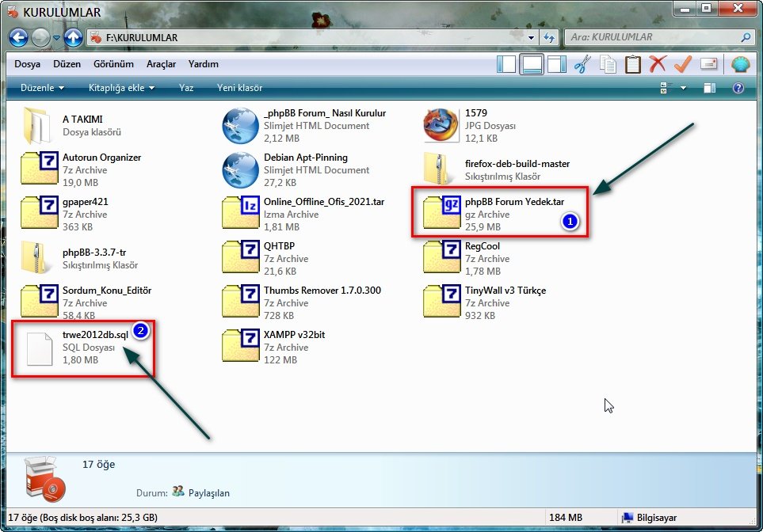
Task: Select the RegCool archive icon
Action: [x=442, y=256]
